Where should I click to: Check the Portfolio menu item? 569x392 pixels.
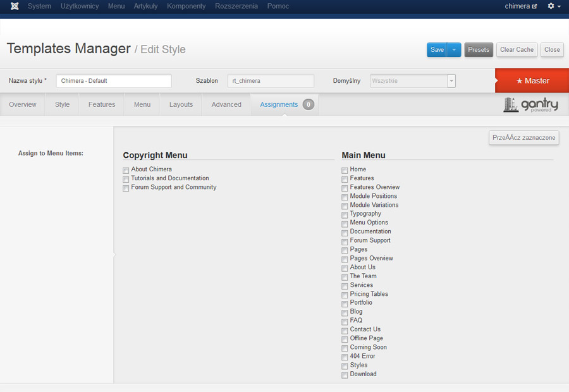tap(345, 303)
